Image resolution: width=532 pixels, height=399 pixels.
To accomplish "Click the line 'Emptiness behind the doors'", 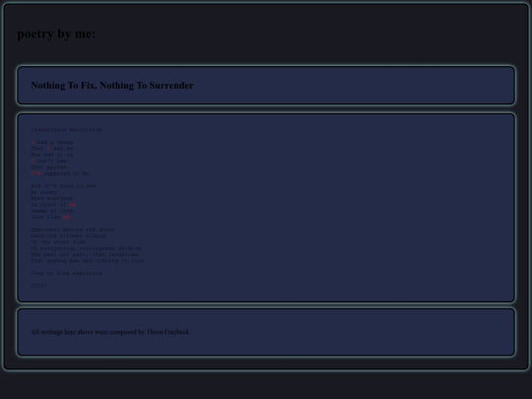I will (x=73, y=230).
